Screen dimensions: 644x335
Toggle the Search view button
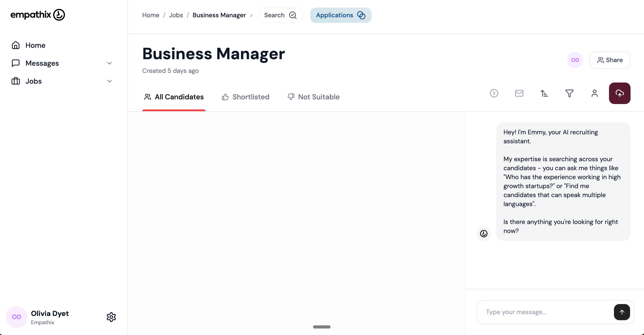[280, 15]
